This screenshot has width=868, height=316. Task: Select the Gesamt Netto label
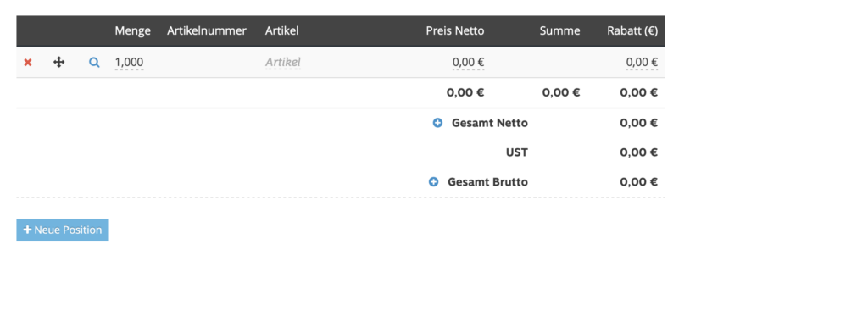(x=489, y=123)
